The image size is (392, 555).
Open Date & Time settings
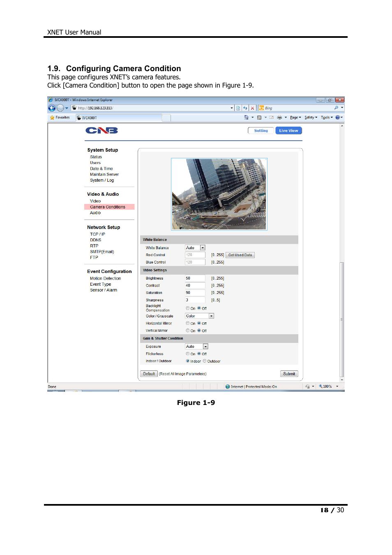101,169
